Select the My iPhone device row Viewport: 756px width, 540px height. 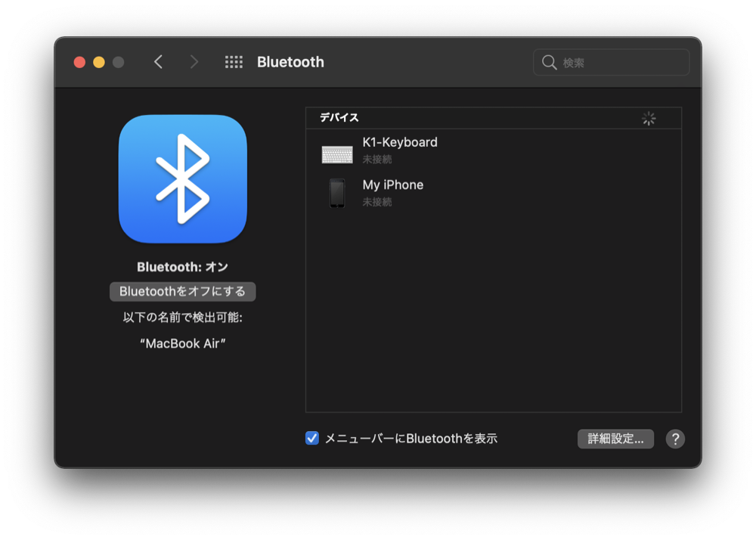493,192
